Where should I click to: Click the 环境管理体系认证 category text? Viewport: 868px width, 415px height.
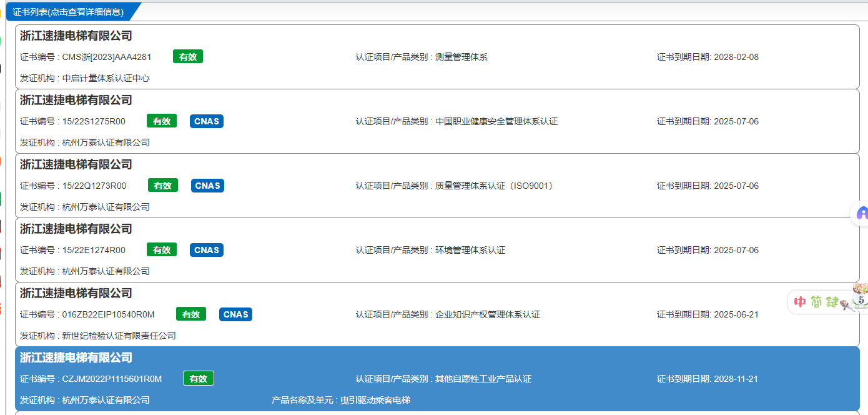point(470,250)
